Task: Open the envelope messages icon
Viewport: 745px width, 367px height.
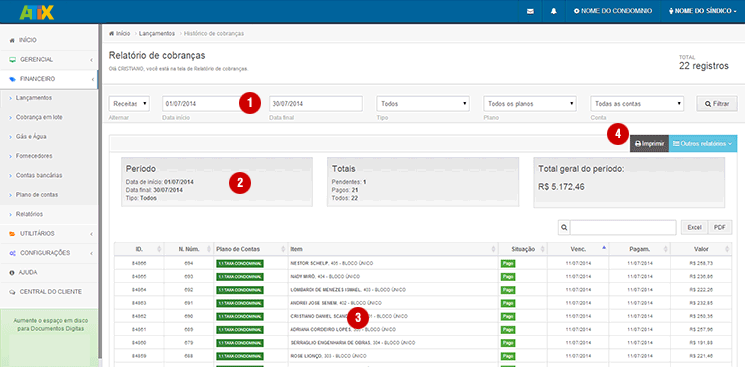Action: click(x=530, y=11)
